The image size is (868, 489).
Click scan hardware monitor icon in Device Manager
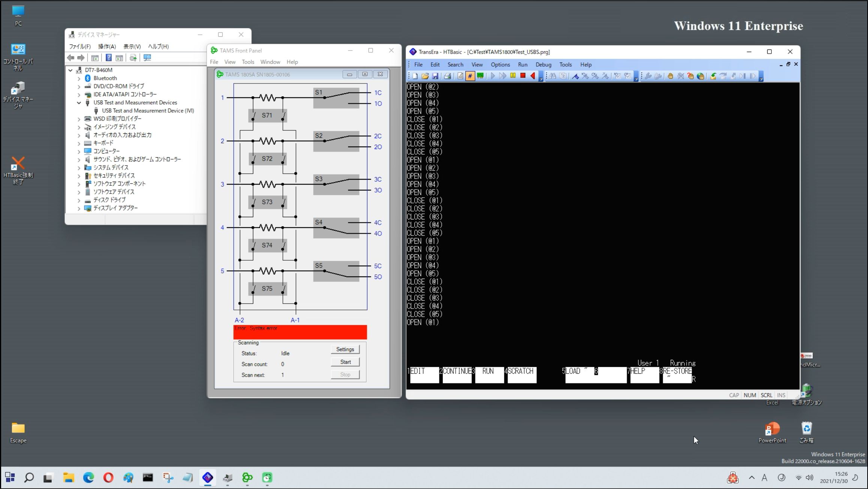147,58
